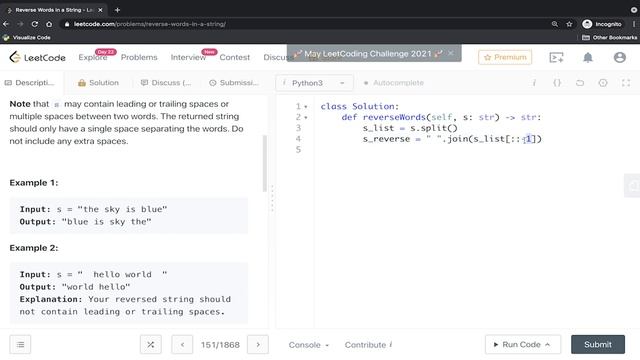640x360 pixels.
Task: Click the 151/1868 problem counter
Action: click(x=220, y=345)
